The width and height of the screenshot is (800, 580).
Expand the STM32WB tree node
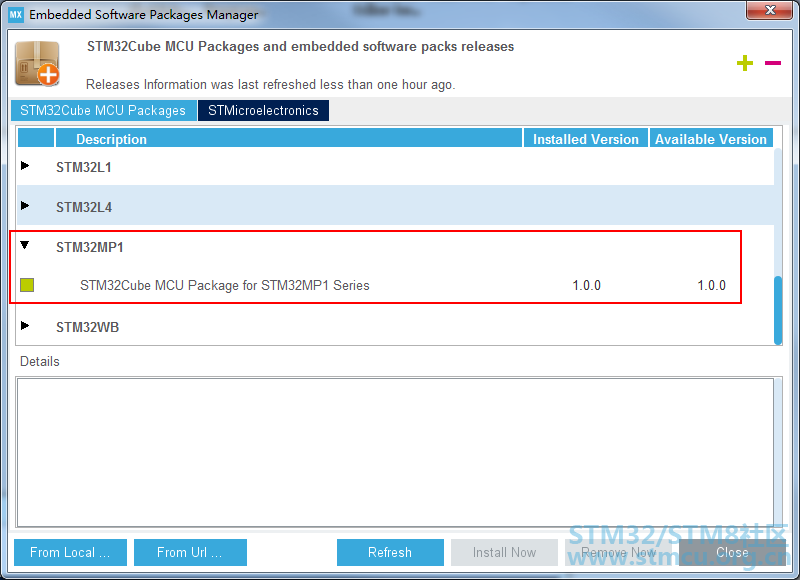tap(24, 325)
